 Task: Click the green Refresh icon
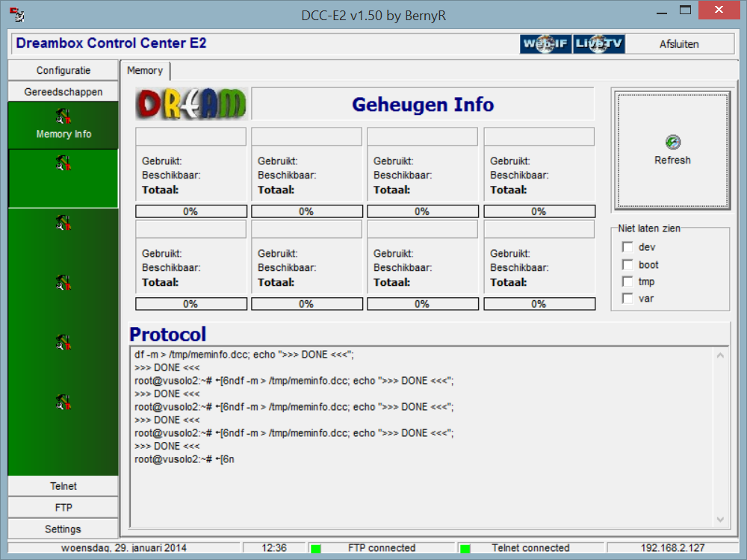(x=673, y=142)
